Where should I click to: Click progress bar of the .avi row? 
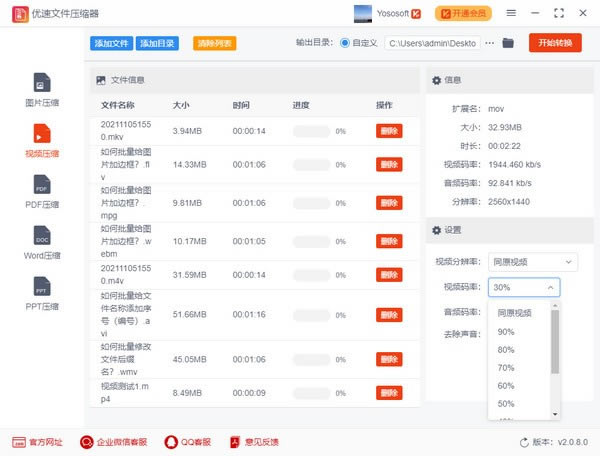(311, 315)
